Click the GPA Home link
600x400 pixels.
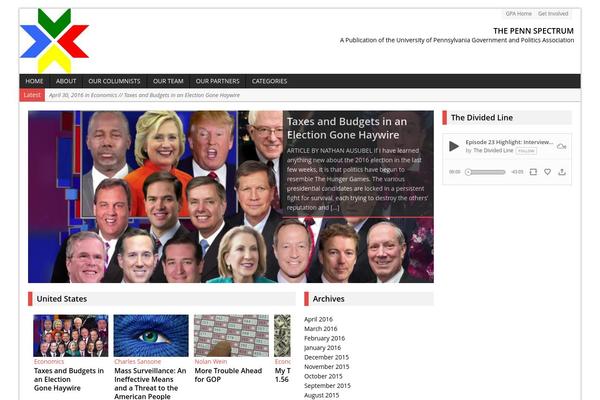[x=518, y=13]
